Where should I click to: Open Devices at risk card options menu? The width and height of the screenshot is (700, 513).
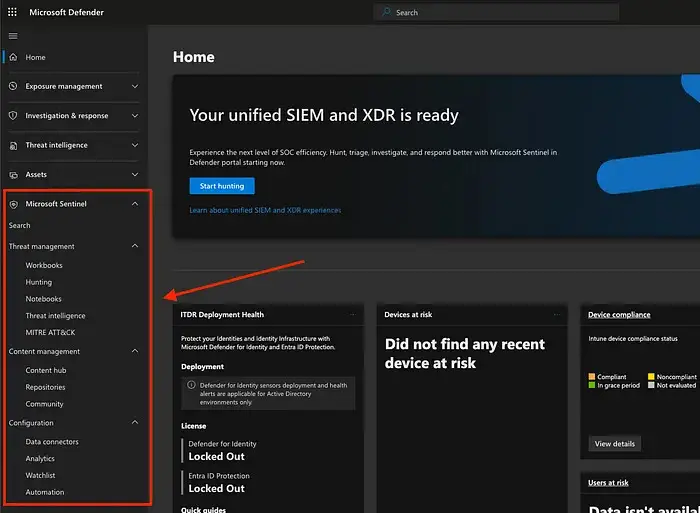click(x=557, y=314)
